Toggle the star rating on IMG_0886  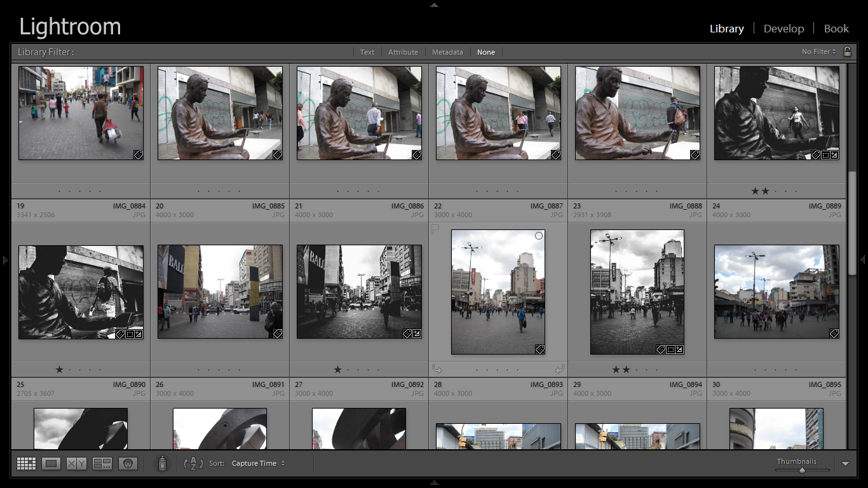337,369
